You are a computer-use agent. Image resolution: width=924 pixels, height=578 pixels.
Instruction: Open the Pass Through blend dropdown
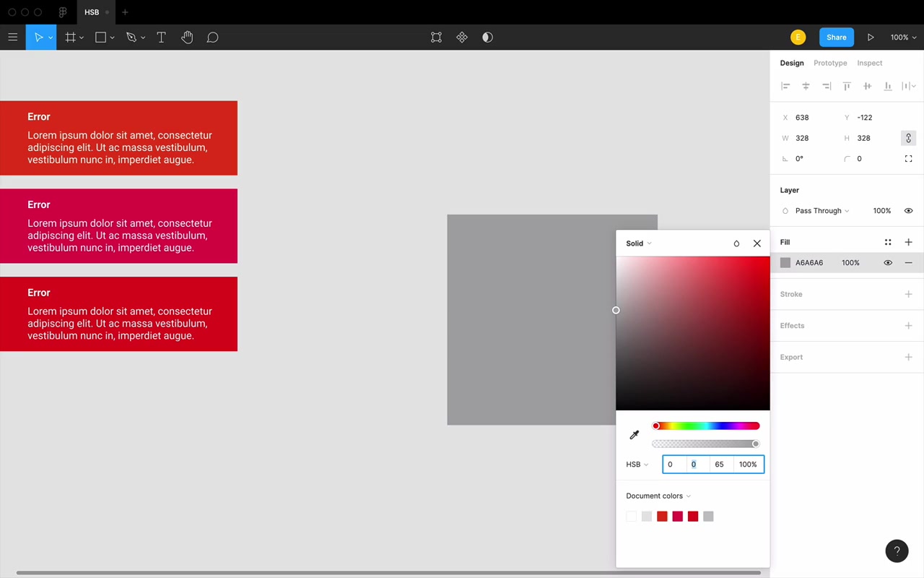822,211
